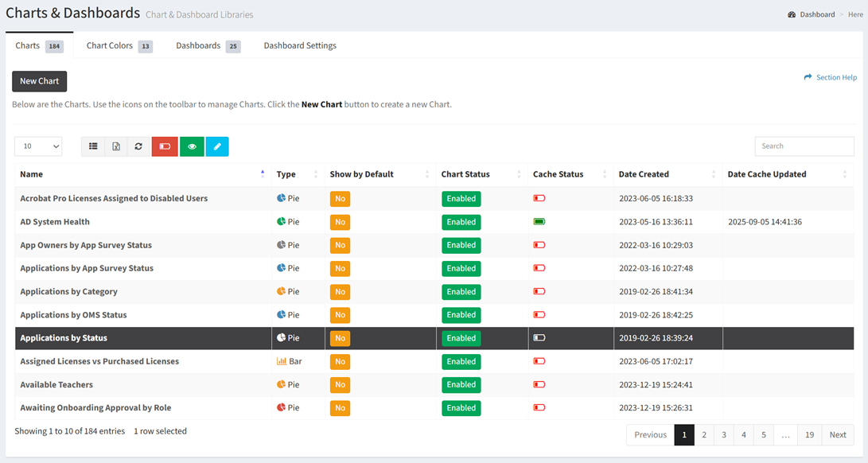The width and height of the screenshot is (868, 463).
Task: Click into the Search input field
Action: coord(804,146)
